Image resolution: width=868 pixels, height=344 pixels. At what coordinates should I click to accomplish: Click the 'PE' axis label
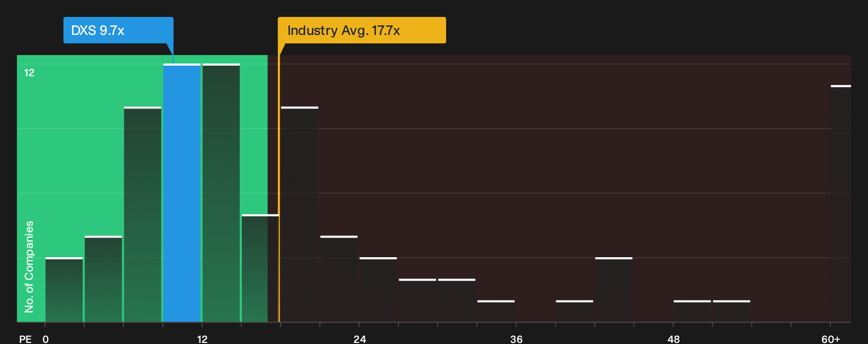pos(25,339)
